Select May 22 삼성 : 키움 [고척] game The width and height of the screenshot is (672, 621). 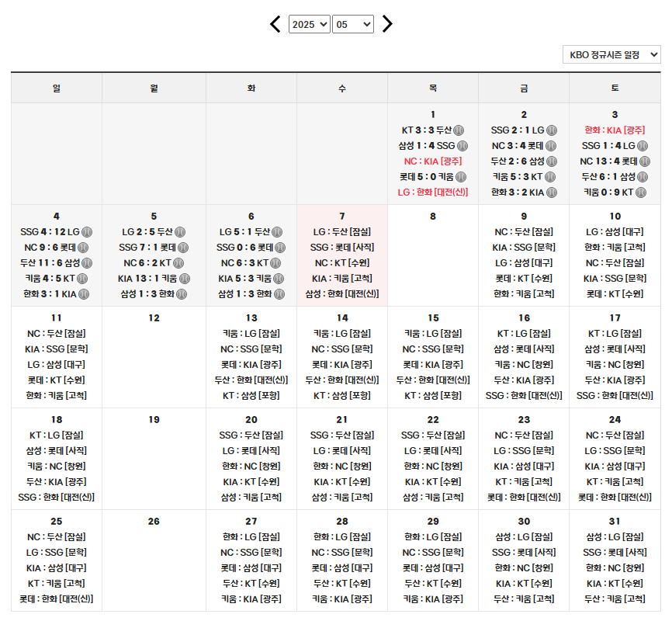(433, 497)
